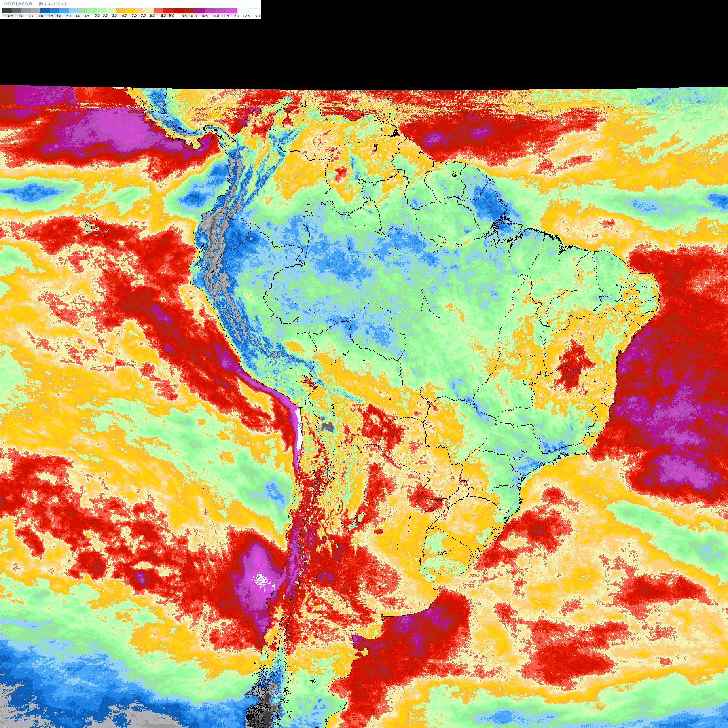The width and height of the screenshot is (728, 728).
Task: Click the '11.0' legend value
Action: click(x=216, y=16)
